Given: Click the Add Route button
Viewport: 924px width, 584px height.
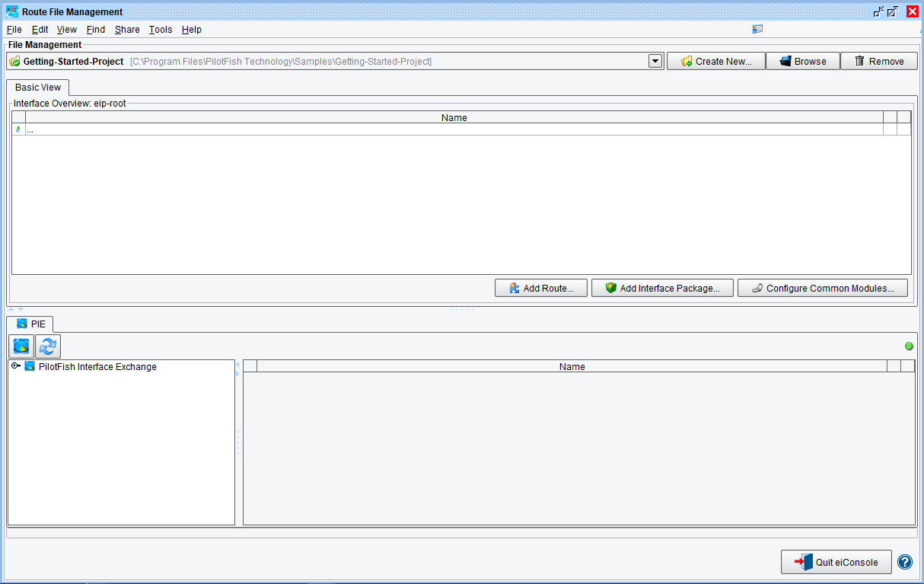Looking at the screenshot, I should pyautogui.click(x=541, y=288).
